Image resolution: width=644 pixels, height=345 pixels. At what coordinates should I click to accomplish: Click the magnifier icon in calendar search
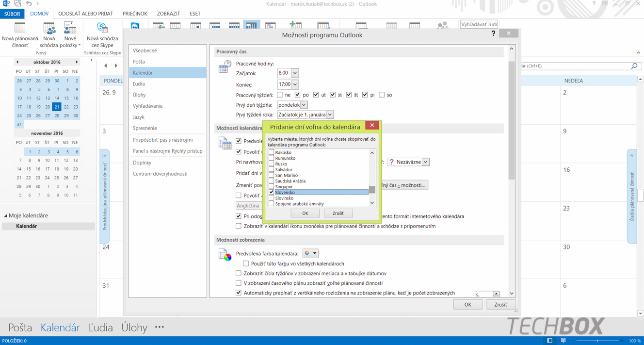634,66
